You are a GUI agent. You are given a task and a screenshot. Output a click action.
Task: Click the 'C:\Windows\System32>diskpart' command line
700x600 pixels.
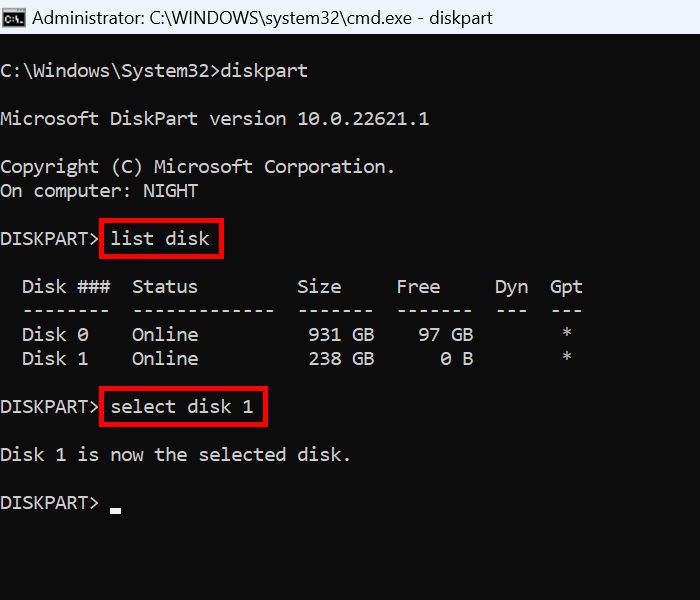click(x=154, y=71)
